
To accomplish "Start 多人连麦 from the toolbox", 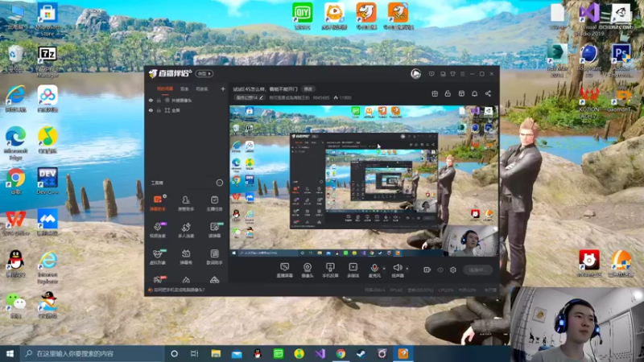I will (x=186, y=230).
